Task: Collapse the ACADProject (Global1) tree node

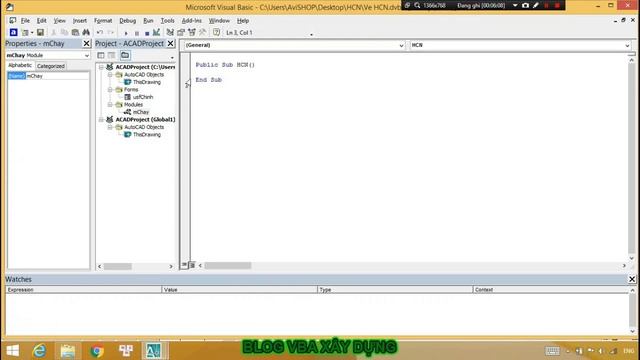Action: (101, 120)
